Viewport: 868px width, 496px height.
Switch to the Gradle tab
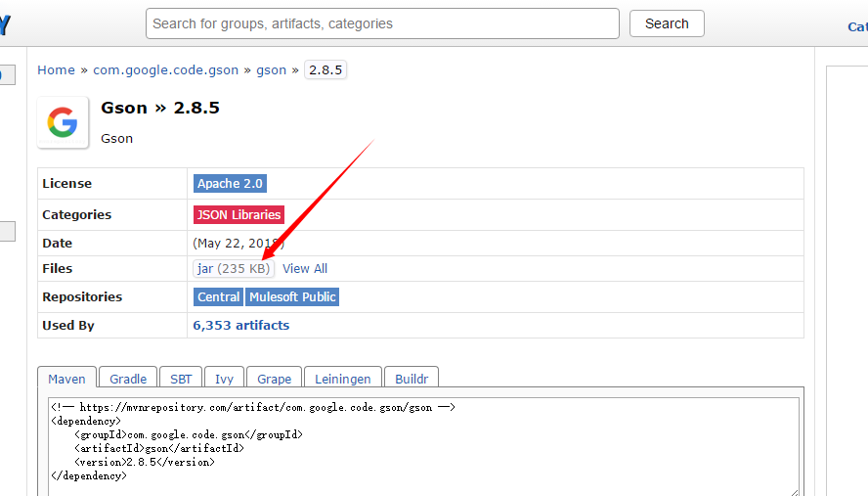128,379
